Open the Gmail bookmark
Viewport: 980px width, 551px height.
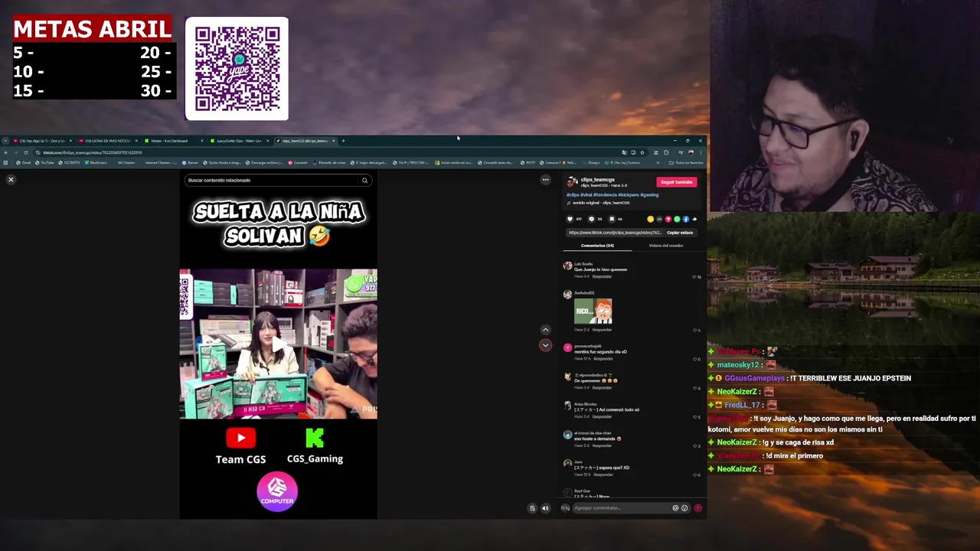24,162
